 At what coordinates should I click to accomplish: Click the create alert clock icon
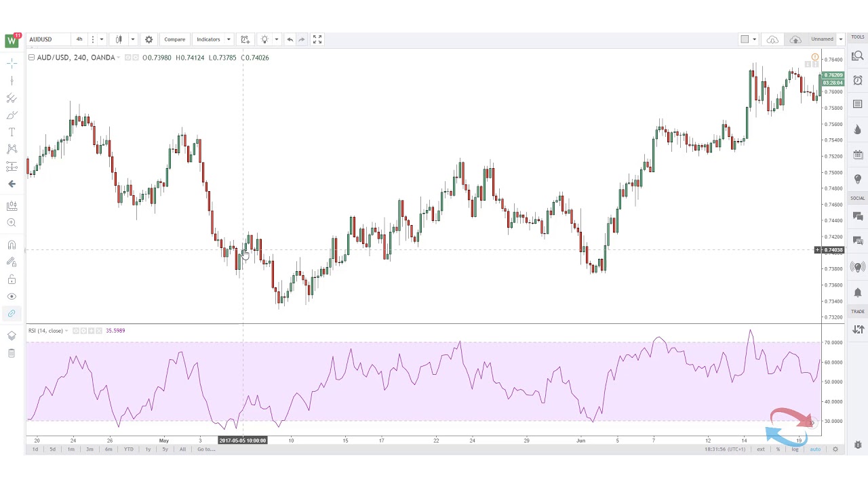click(245, 39)
